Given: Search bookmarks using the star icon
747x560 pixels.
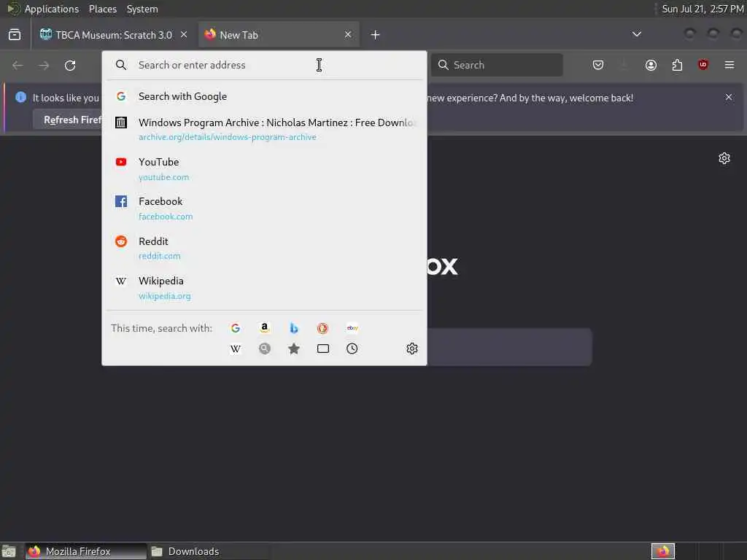Looking at the screenshot, I should 294,349.
